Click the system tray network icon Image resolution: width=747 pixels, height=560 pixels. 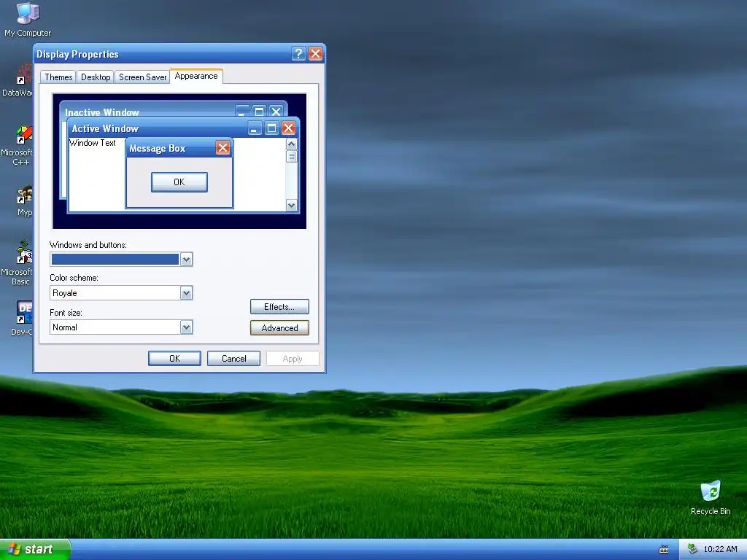[x=692, y=549]
